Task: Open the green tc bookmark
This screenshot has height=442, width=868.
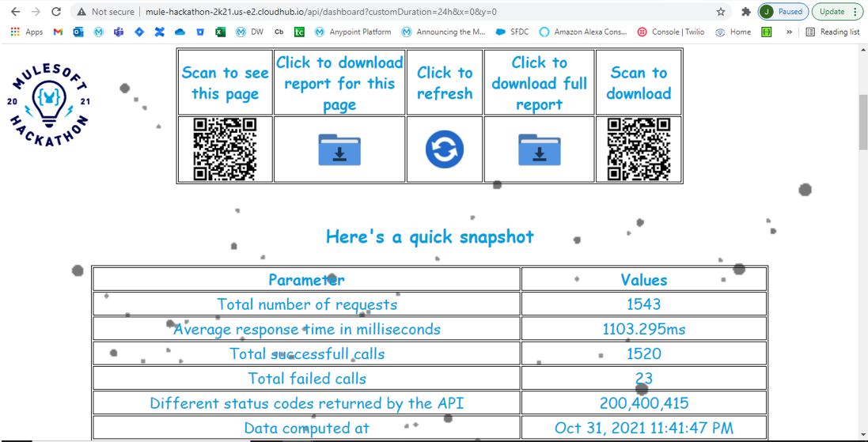Action: tap(299, 32)
